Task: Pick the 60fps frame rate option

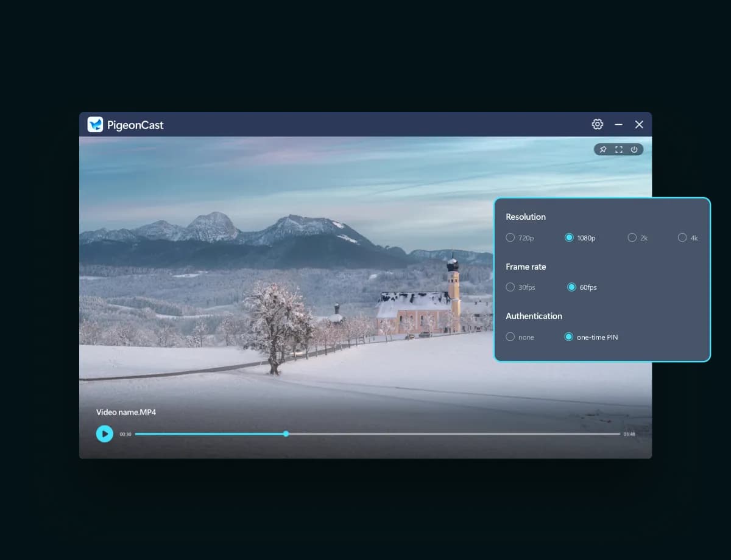Action: tap(571, 287)
